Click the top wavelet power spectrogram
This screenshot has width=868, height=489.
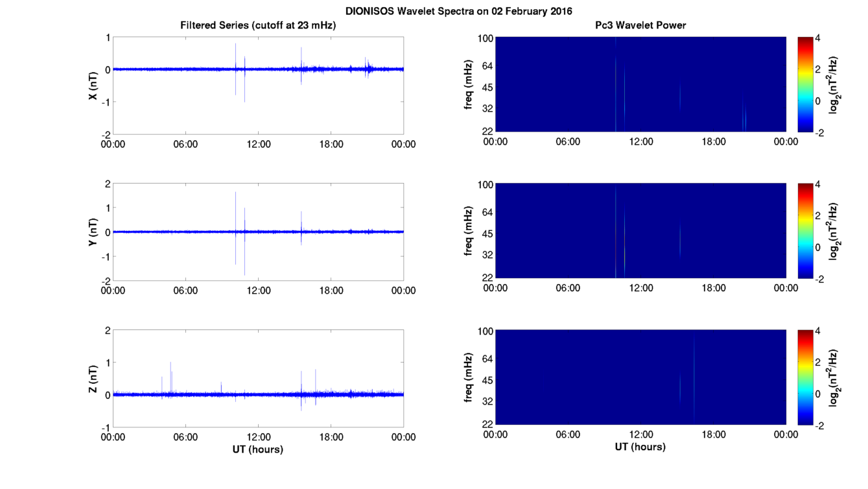click(640, 85)
